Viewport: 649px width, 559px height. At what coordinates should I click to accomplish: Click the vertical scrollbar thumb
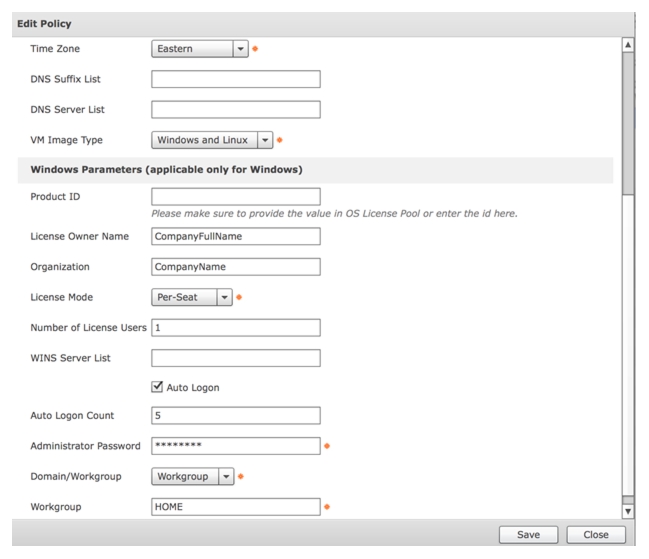628,123
